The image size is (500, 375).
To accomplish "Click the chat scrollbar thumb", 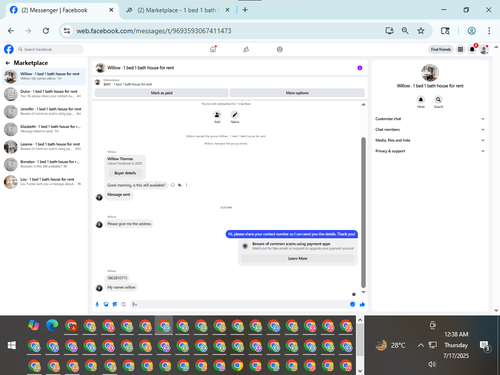I will 363,212.
